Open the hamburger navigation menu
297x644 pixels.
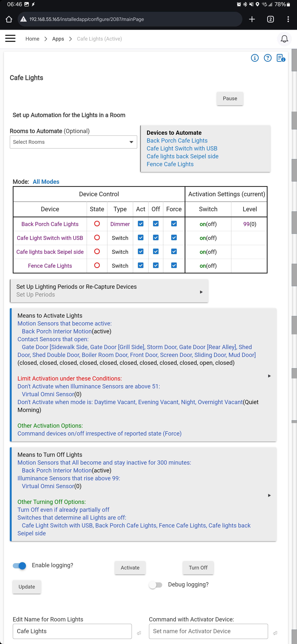point(10,39)
